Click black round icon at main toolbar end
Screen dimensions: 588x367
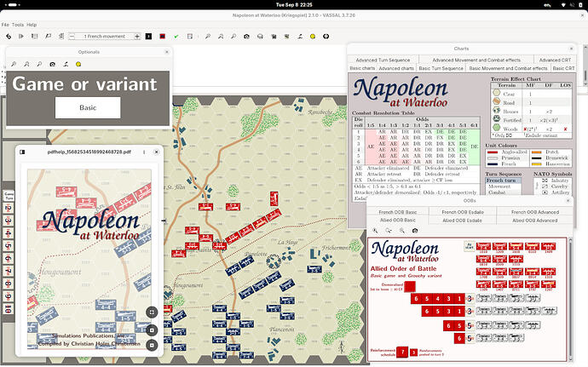(326, 37)
